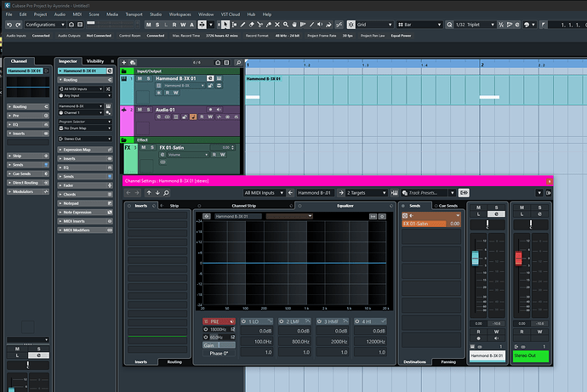
Task: Open the 2 Targets output dropdown
Action: (x=366, y=193)
